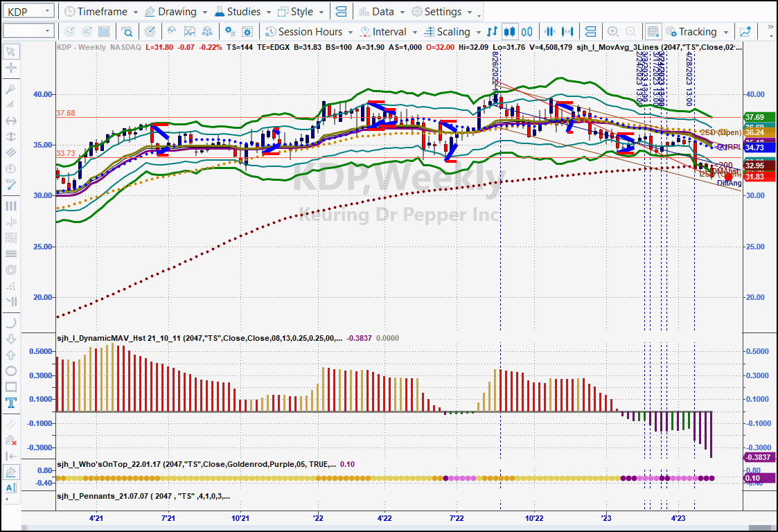778x532 pixels.
Task: Open the Timeframe menu
Action: (x=101, y=11)
